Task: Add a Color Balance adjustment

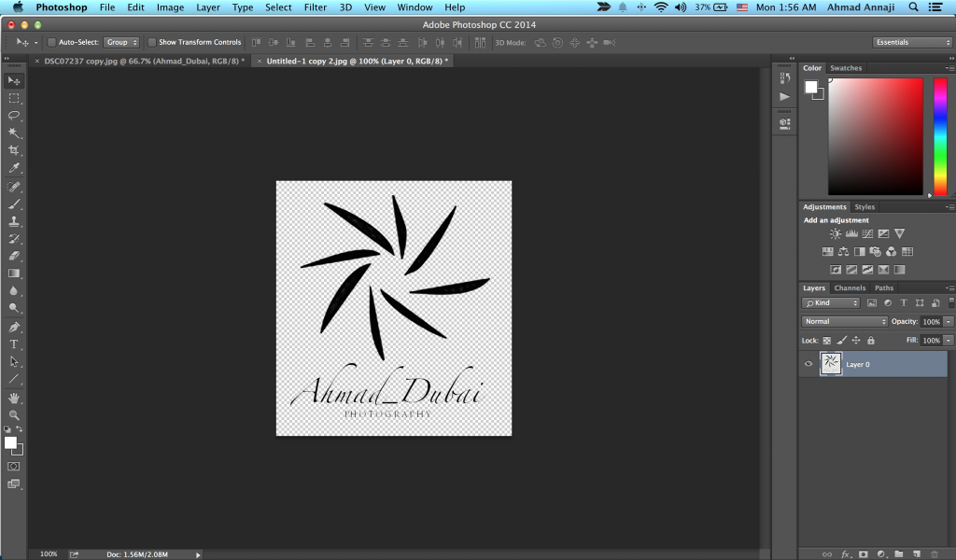Action: [843, 251]
